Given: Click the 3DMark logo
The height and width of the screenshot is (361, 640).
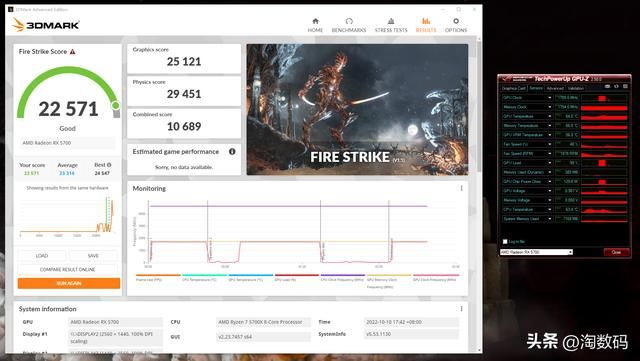Looking at the screenshot, I should coord(45,25).
